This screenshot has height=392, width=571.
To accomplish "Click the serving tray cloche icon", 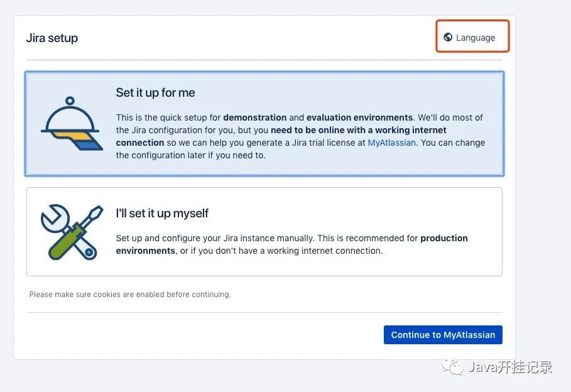I will [71, 124].
